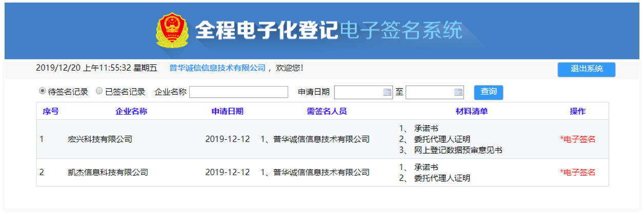The height and width of the screenshot is (215, 644).
Task: Click the start 申请日期 date field
Action: click(x=358, y=92)
